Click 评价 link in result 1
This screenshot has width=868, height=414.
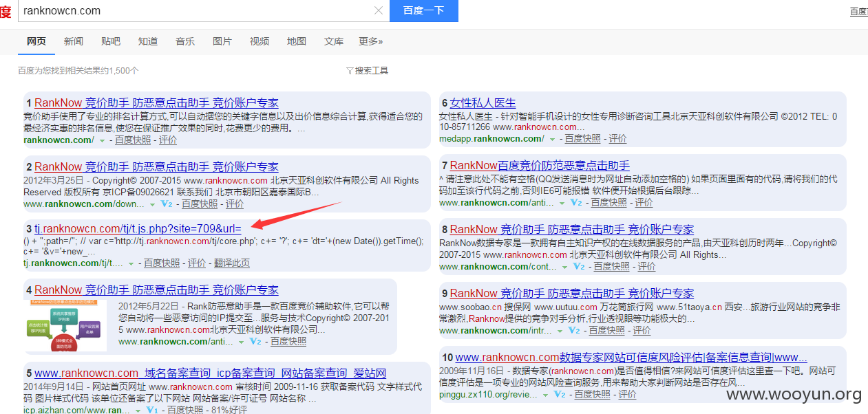168,140
